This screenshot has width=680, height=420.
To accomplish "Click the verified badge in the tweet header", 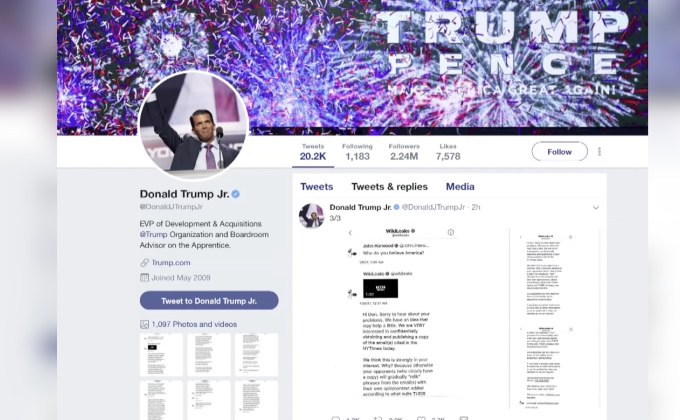I will (x=396, y=207).
